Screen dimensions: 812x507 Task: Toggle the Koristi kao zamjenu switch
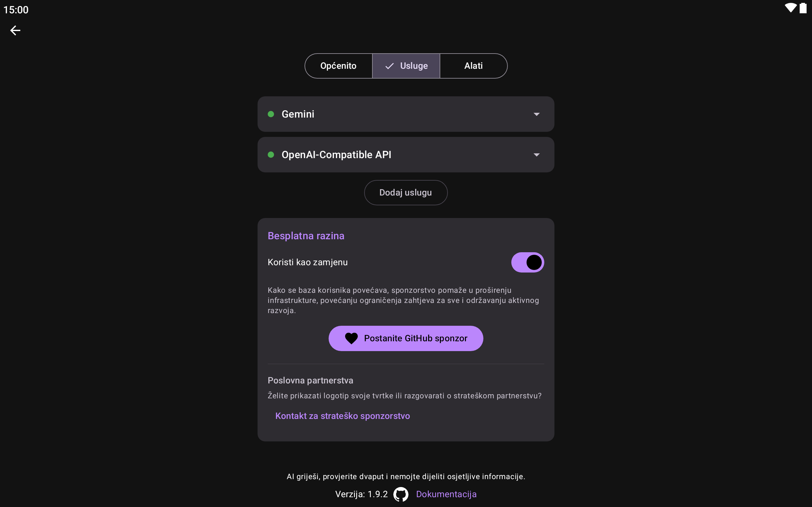pos(527,262)
